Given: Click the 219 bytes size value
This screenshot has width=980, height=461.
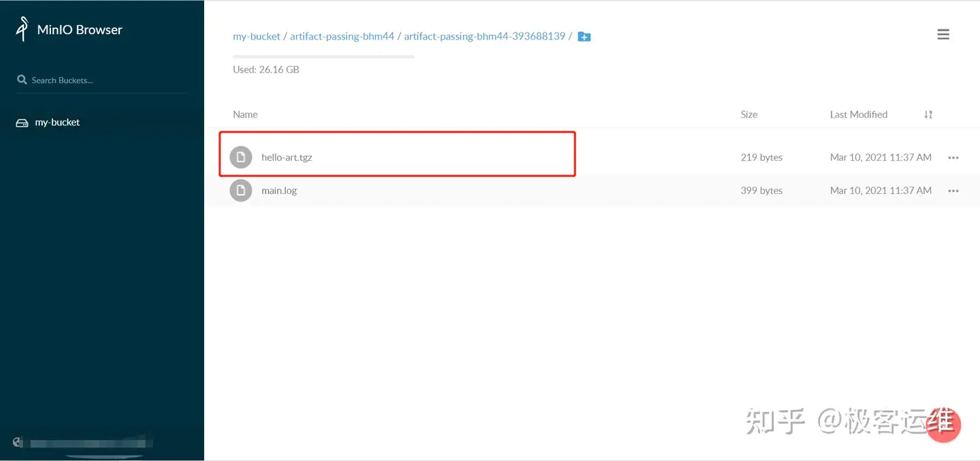Looking at the screenshot, I should click(x=762, y=157).
